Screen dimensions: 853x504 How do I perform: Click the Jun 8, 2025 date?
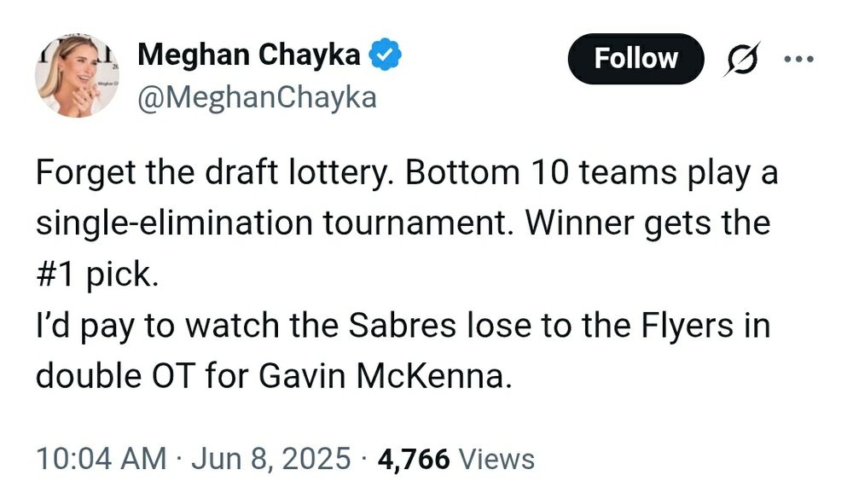270,459
